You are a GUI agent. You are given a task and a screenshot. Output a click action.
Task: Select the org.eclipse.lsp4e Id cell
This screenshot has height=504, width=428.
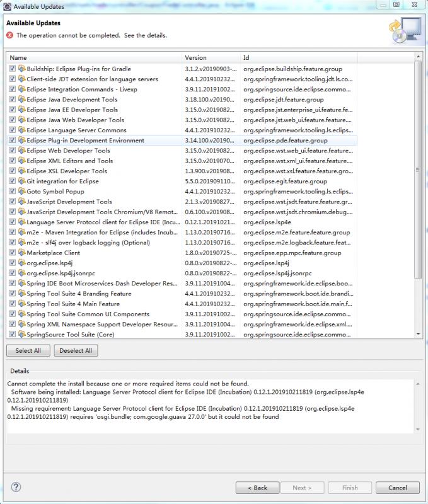pos(267,222)
